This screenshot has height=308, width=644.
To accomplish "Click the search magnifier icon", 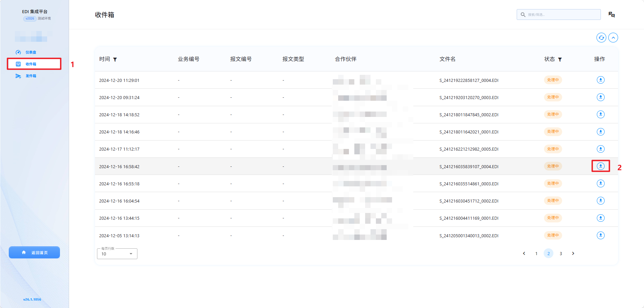I will [523, 14].
